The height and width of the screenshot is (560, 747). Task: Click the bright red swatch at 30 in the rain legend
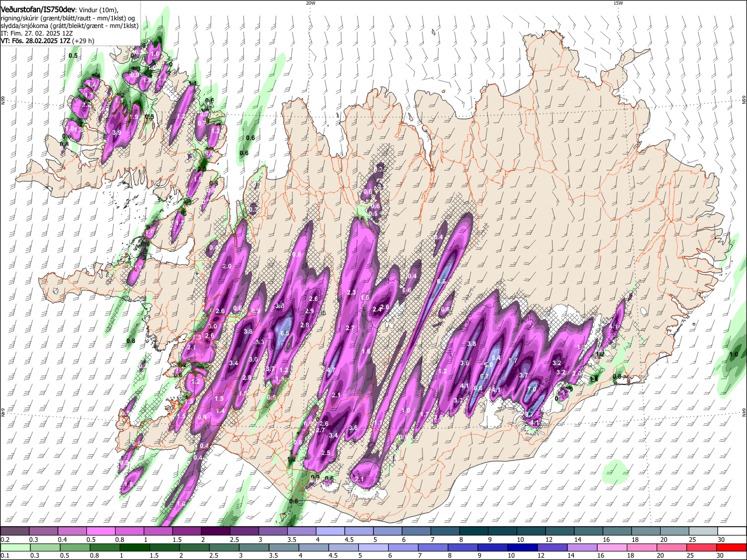(731, 547)
